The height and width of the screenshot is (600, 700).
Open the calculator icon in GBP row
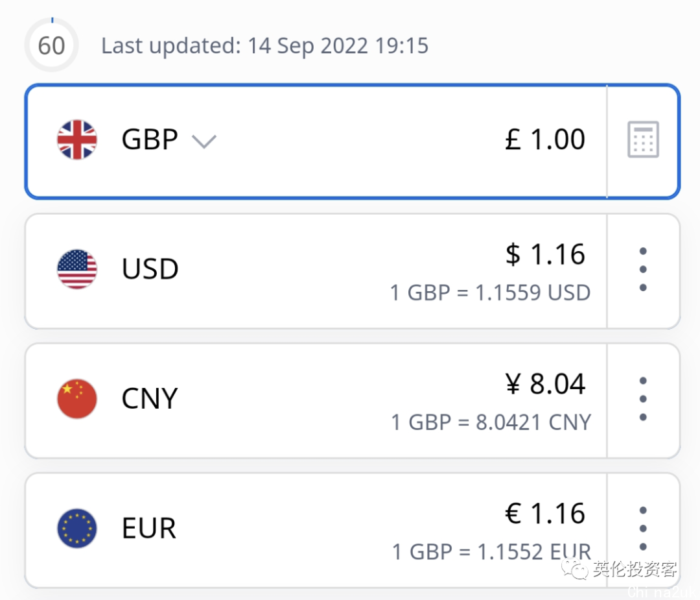click(643, 139)
